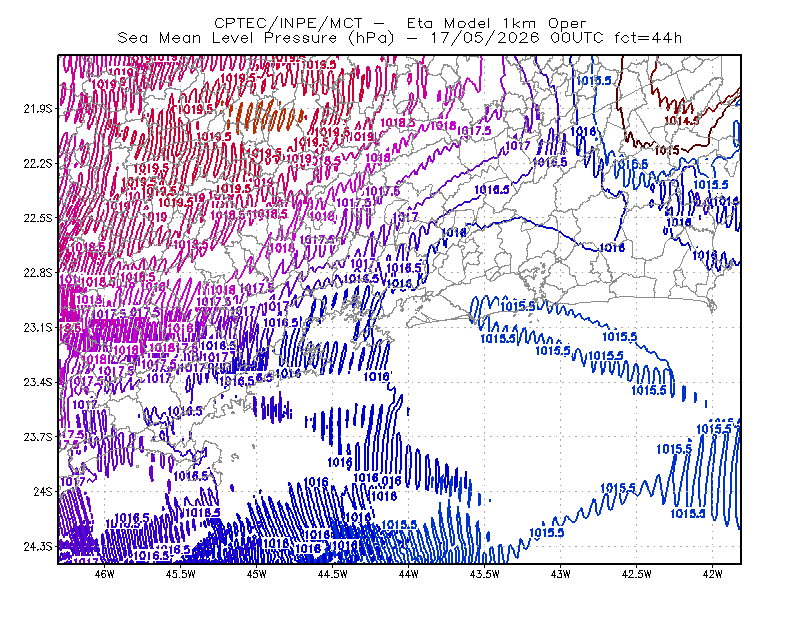Viewport: 800px width, 618px height.
Task: Click the 'Eta Model 1km Oper' title text
Action: tap(496, 23)
